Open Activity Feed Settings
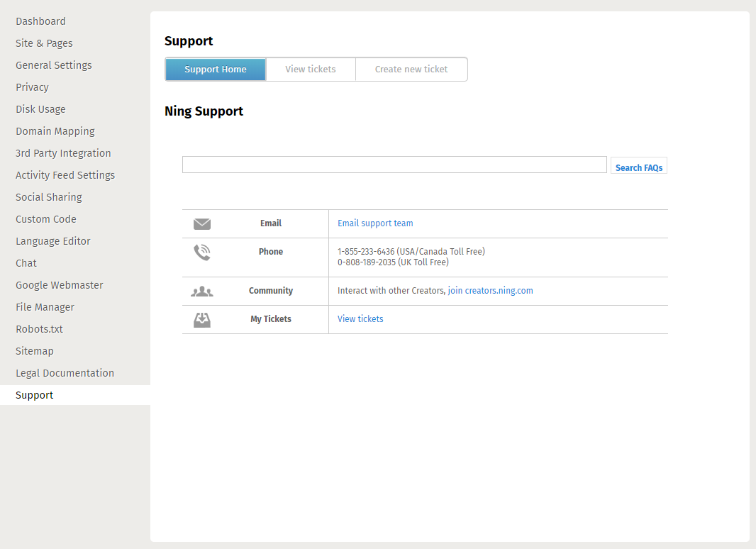The width and height of the screenshot is (756, 549). pos(65,175)
